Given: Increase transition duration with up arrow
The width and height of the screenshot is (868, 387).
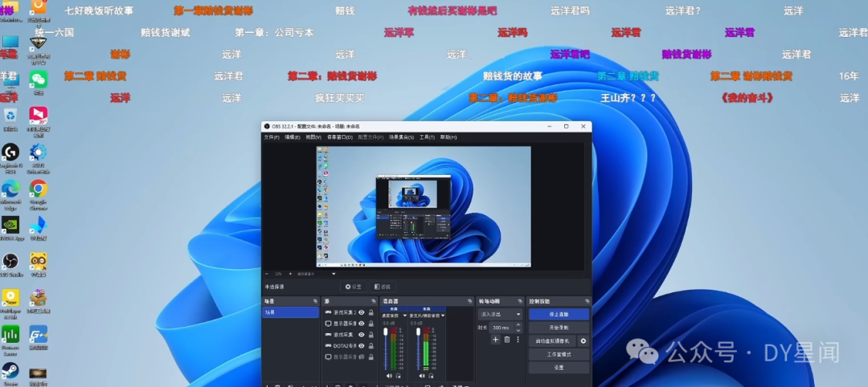Looking at the screenshot, I should point(518,326).
